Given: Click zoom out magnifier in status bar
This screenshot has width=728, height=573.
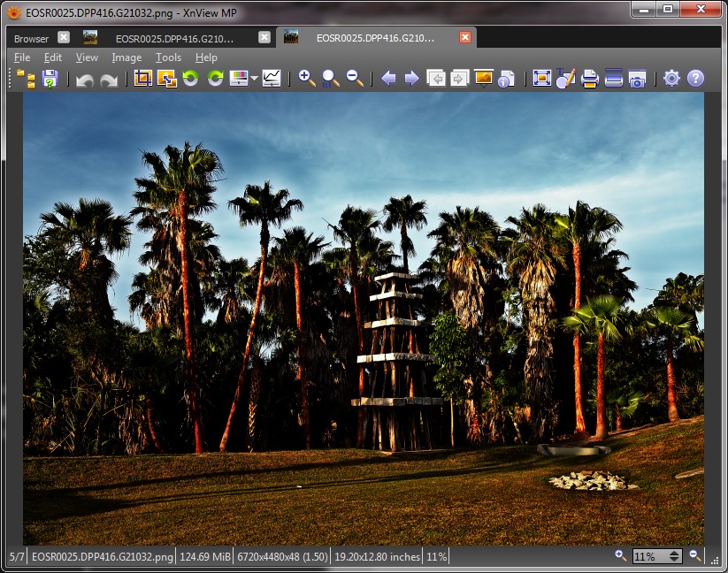Looking at the screenshot, I should tap(694, 555).
